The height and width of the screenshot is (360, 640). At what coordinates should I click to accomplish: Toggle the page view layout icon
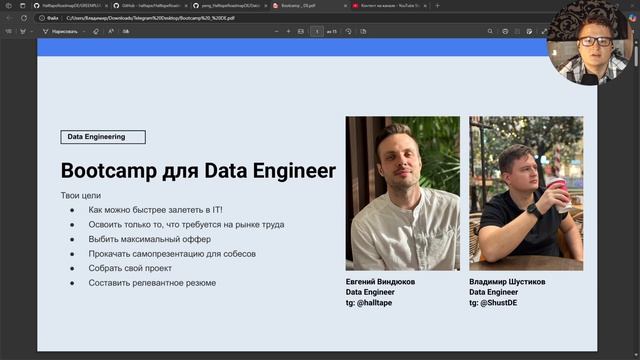tap(363, 31)
